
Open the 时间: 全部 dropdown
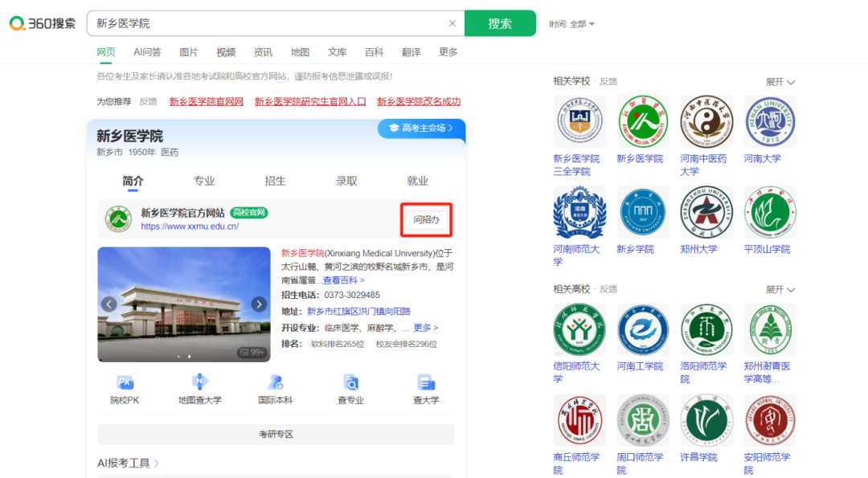pyautogui.click(x=572, y=24)
